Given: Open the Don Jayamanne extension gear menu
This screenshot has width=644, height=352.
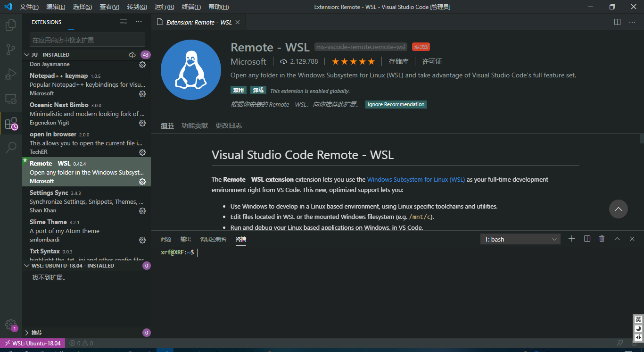Looking at the screenshot, I should (142, 65).
